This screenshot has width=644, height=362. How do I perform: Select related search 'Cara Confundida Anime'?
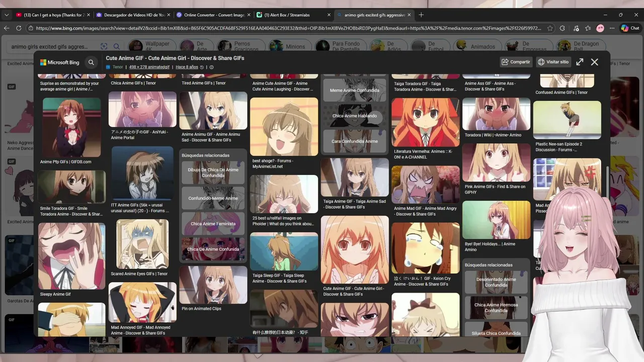pos(355,141)
